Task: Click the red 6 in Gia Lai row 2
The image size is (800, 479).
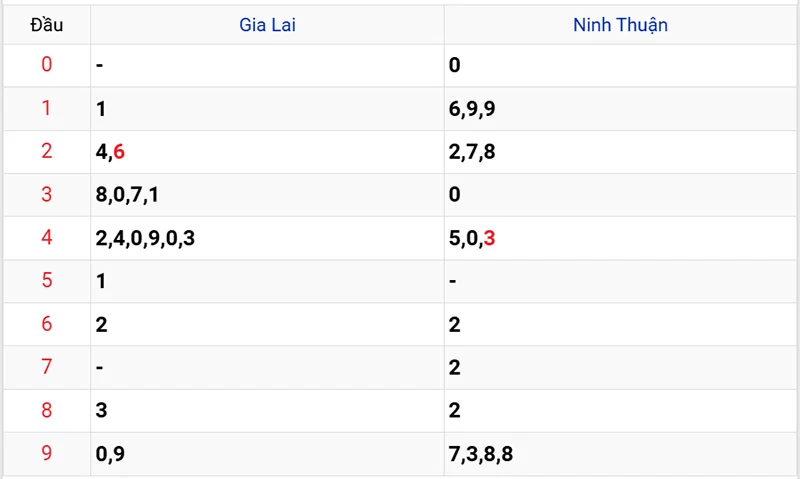Action: (x=119, y=152)
